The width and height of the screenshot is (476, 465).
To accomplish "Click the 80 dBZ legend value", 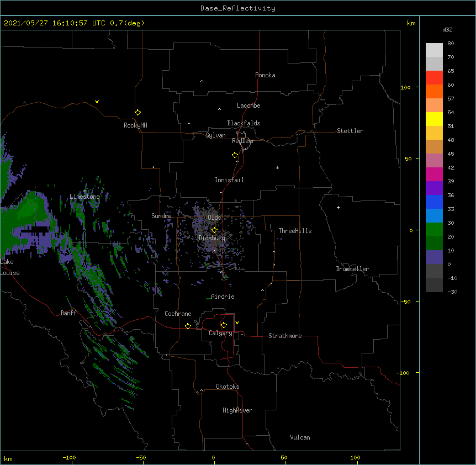I will (451, 44).
